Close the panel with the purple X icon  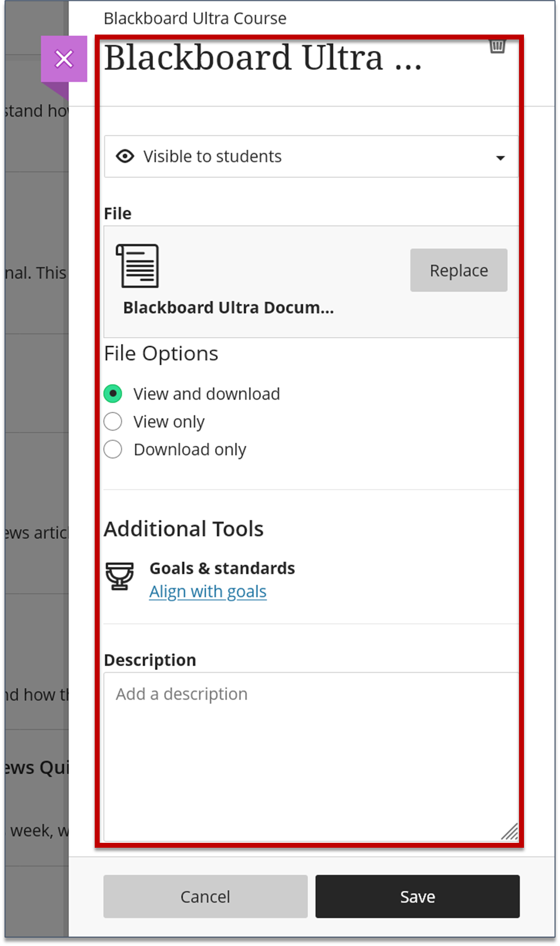[x=64, y=59]
